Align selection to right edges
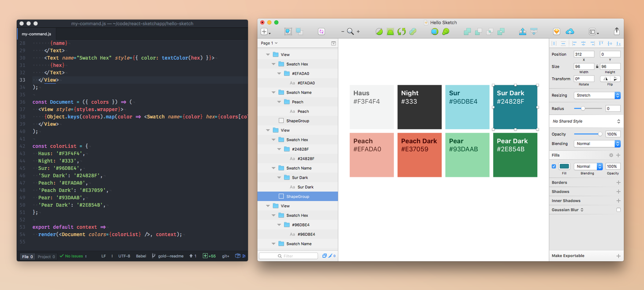Image resolution: width=644 pixels, height=290 pixels. pyautogui.click(x=592, y=43)
